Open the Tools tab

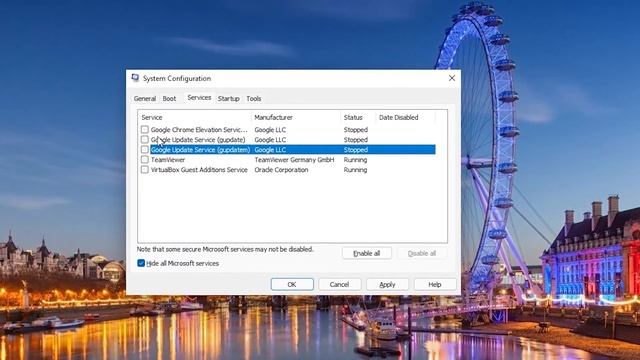click(254, 98)
